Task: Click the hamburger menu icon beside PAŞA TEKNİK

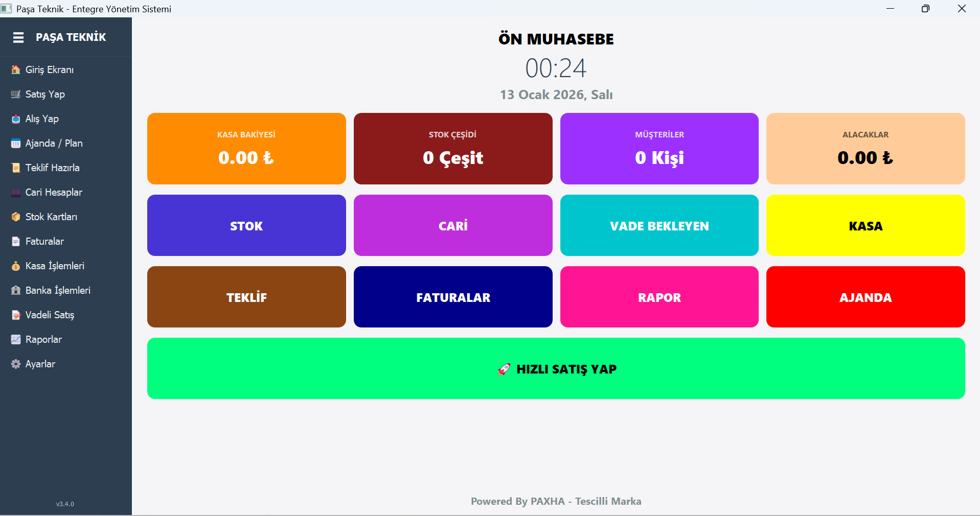Action: pos(18,37)
